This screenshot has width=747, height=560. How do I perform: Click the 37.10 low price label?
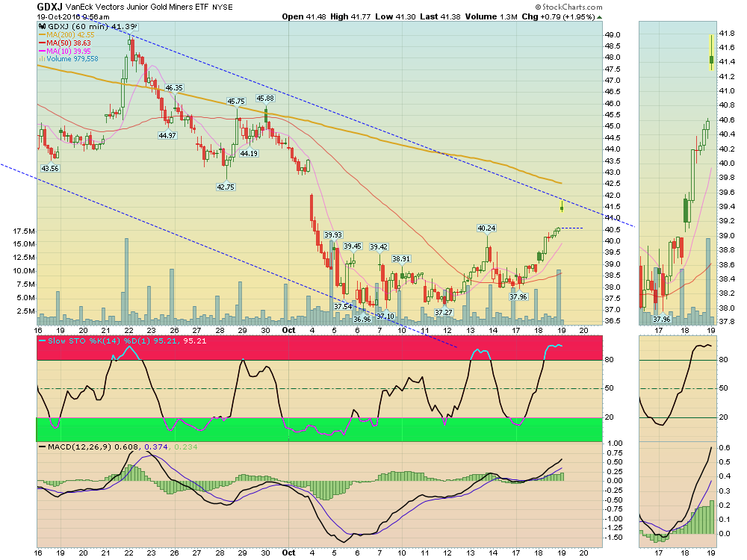click(x=385, y=316)
